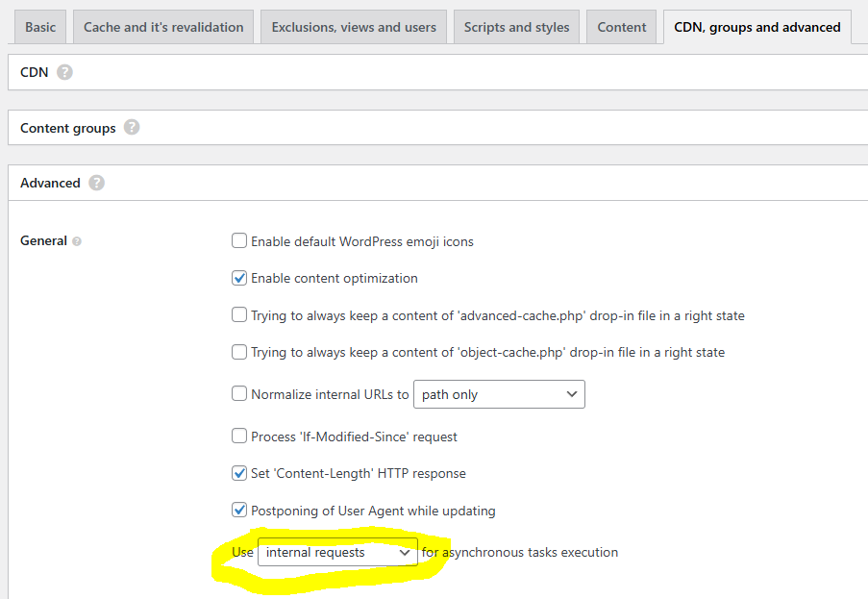Image resolution: width=868 pixels, height=599 pixels.
Task: Switch to the Basic tab
Action: (x=40, y=27)
